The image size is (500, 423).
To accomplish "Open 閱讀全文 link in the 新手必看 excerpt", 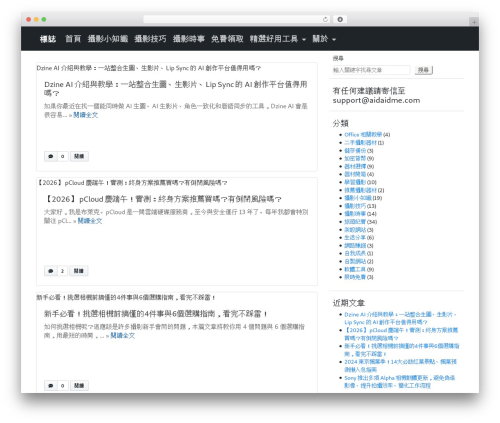I will [x=123, y=336].
